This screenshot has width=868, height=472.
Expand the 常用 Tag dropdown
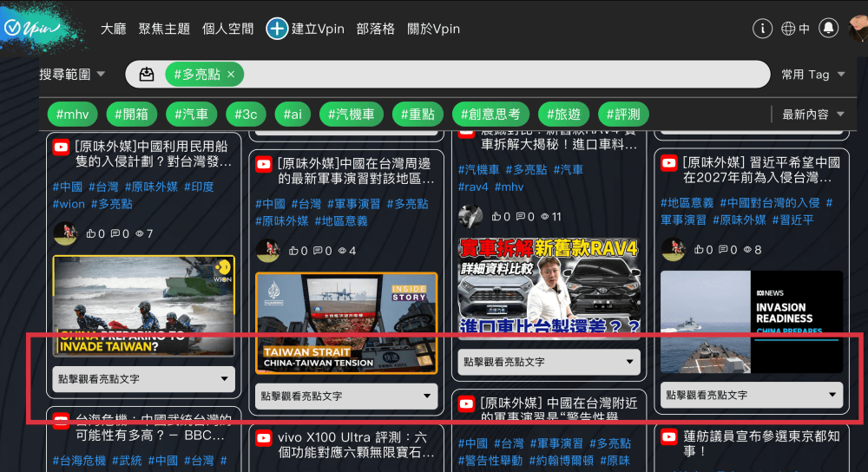coord(812,74)
